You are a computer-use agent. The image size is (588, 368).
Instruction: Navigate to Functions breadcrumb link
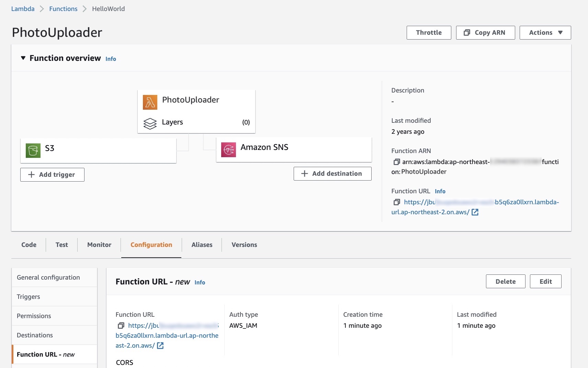pyautogui.click(x=63, y=9)
